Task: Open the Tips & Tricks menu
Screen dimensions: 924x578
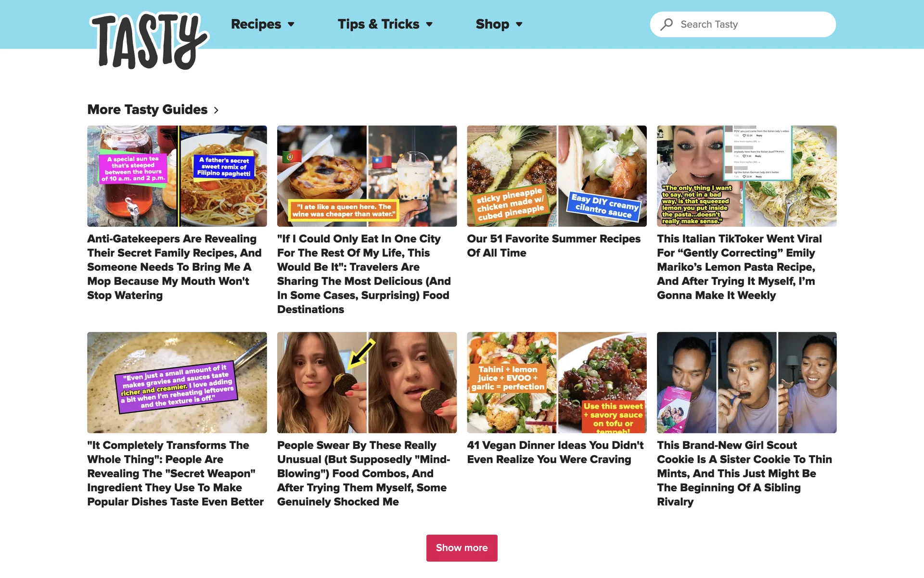Action: (378, 24)
